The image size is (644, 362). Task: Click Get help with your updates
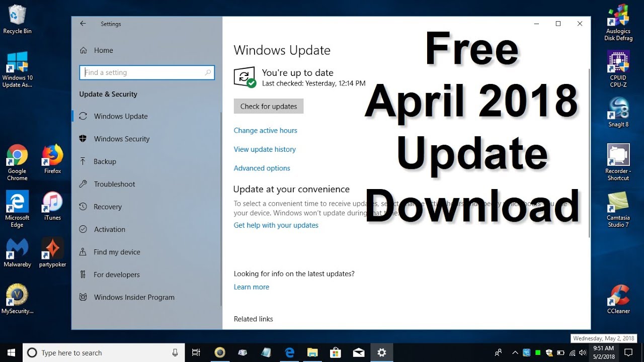(x=276, y=225)
